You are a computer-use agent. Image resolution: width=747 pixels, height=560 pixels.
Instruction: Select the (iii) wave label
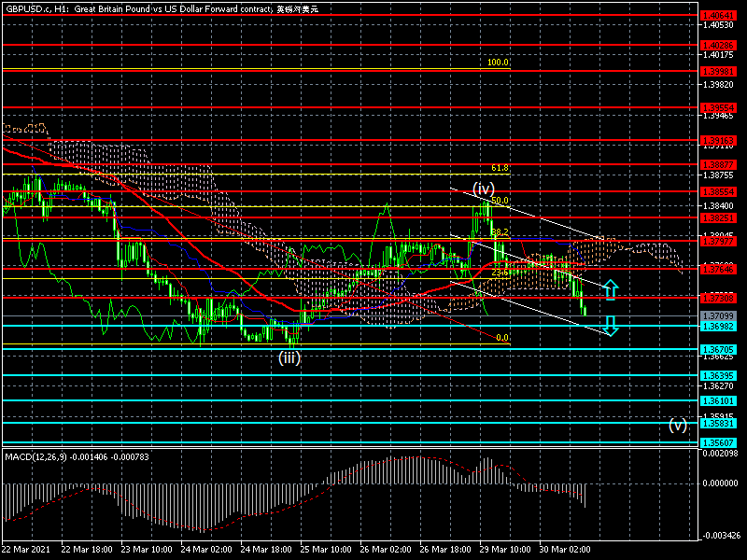coord(291,357)
